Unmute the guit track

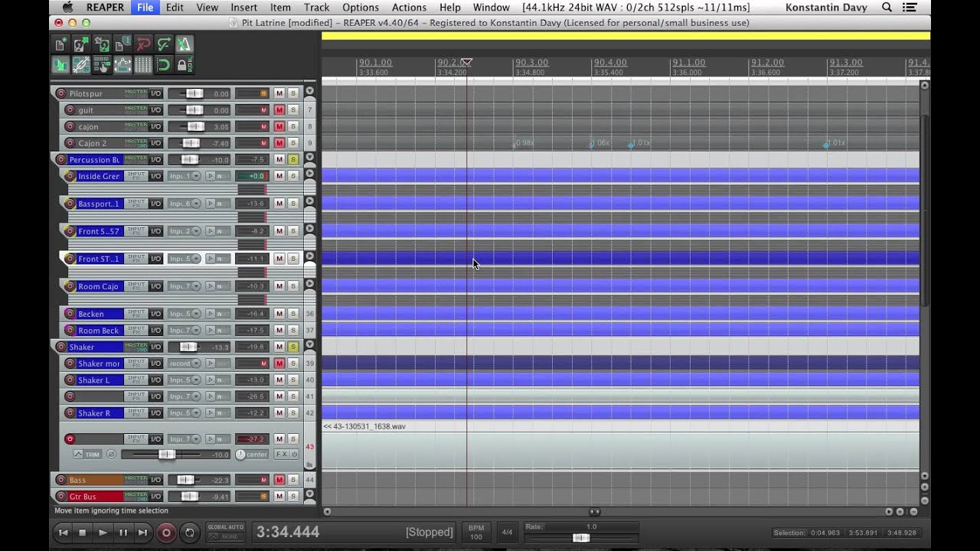(x=279, y=110)
